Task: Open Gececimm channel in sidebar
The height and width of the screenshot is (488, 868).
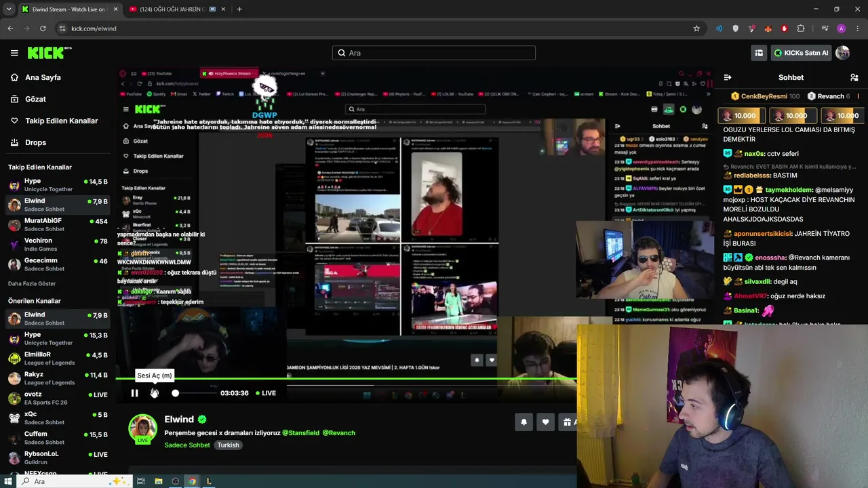Action: 57,264
